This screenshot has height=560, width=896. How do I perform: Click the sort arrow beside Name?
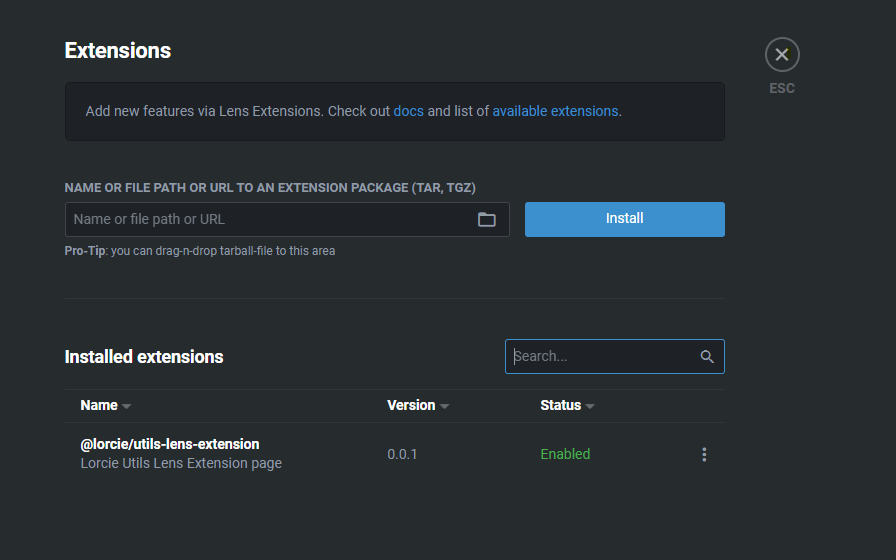pyautogui.click(x=127, y=407)
